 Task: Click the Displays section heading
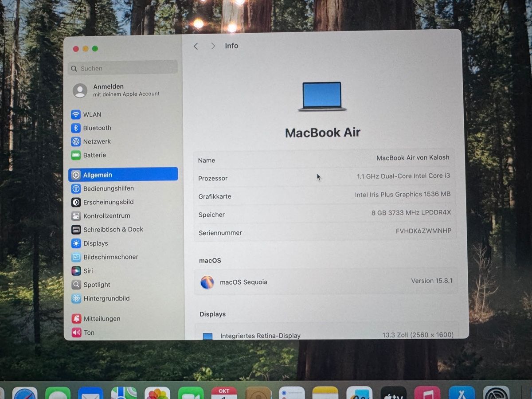[x=212, y=314]
